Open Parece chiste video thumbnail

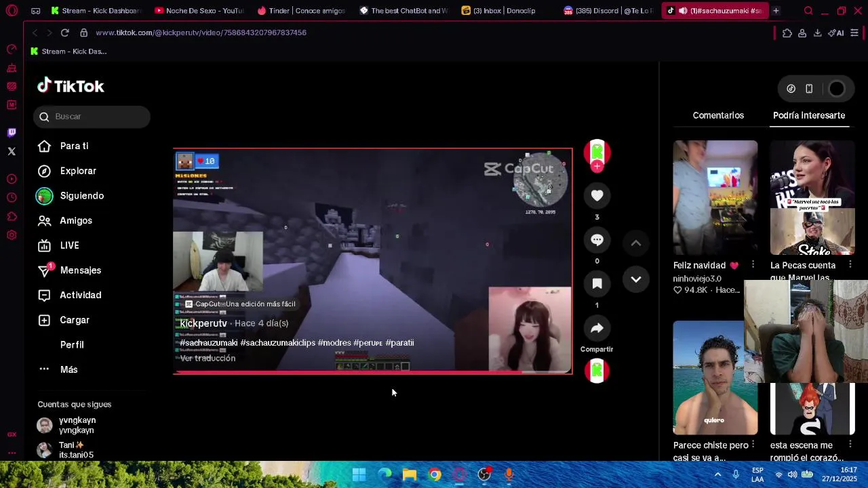(x=715, y=378)
